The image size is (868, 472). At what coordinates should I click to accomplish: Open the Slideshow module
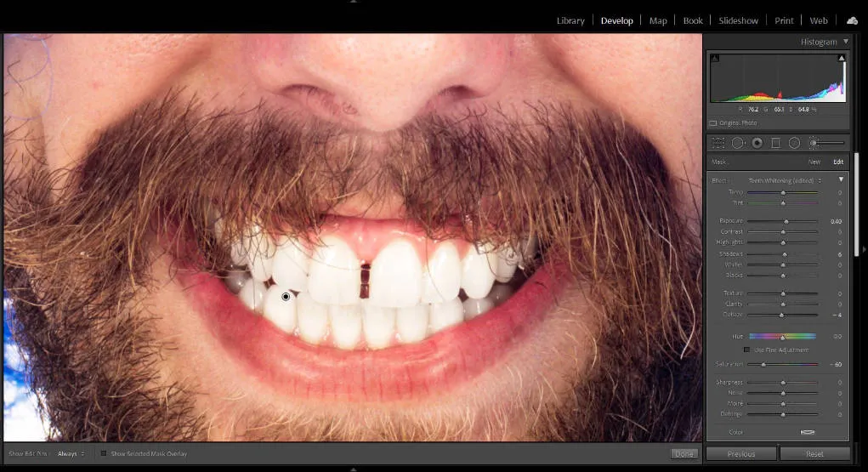coord(738,20)
